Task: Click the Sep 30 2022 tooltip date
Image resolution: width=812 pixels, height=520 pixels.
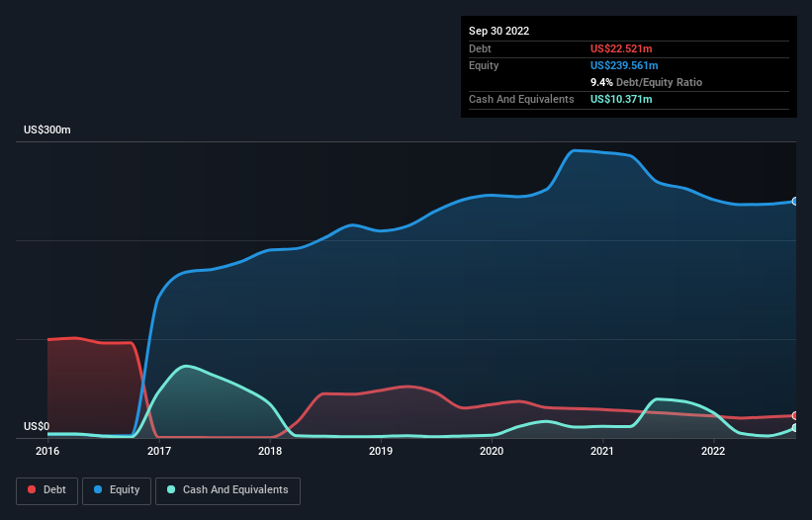Action: click(498, 31)
